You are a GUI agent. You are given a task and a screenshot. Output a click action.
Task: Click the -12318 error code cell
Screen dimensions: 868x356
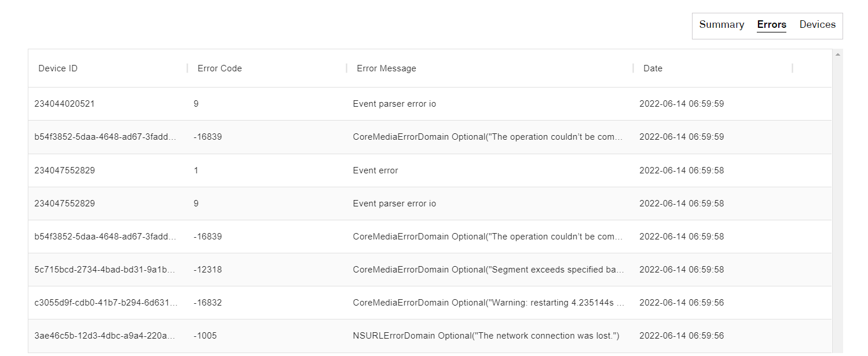pos(208,270)
